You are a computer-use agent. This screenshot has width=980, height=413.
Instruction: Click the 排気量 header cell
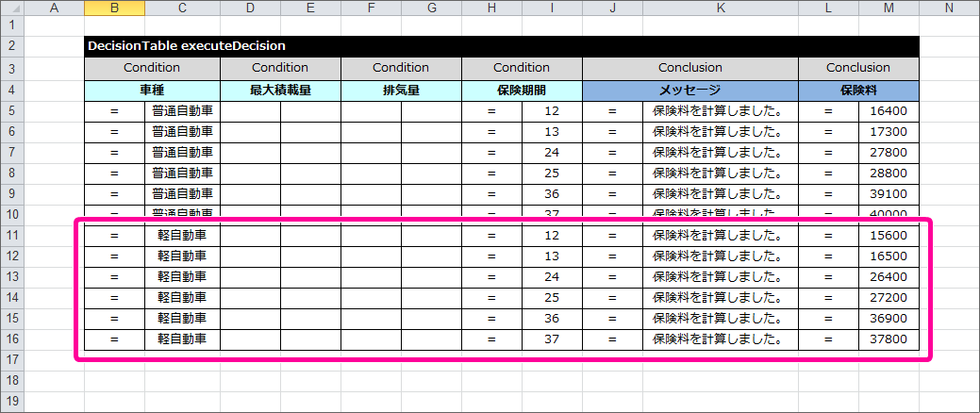click(x=401, y=91)
